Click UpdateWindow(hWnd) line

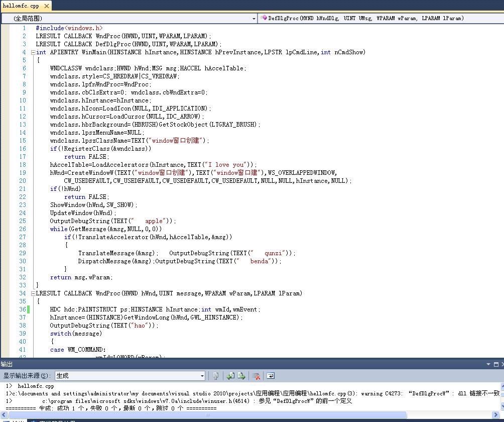[83, 213]
